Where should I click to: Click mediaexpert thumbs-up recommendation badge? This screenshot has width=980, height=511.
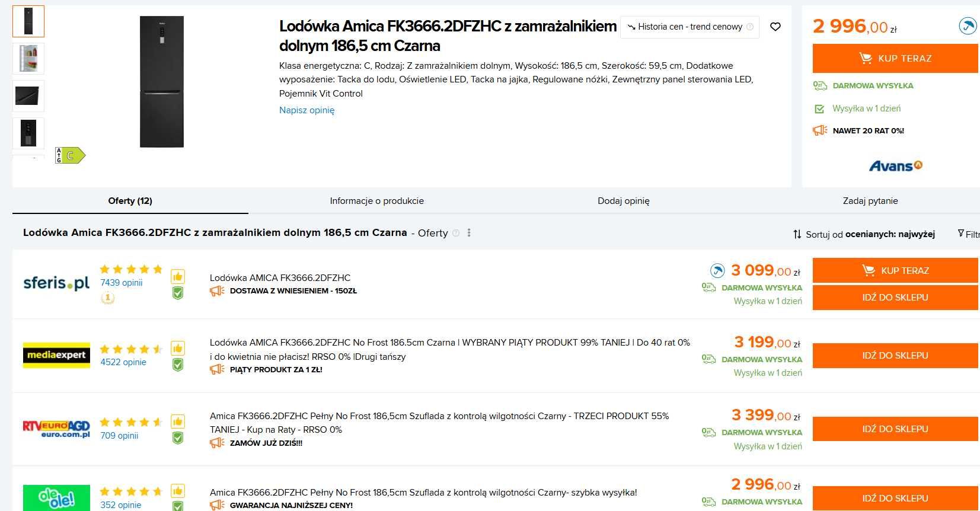(x=178, y=348)
